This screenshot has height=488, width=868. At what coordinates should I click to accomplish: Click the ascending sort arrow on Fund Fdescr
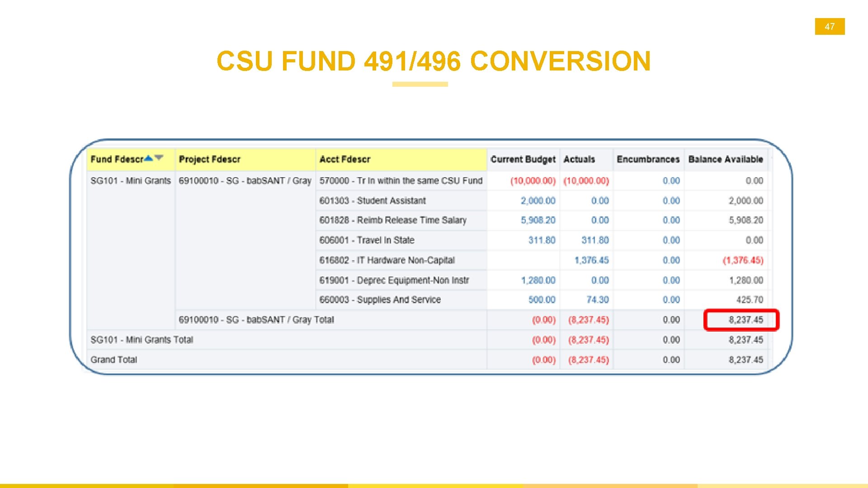point(148,158)
